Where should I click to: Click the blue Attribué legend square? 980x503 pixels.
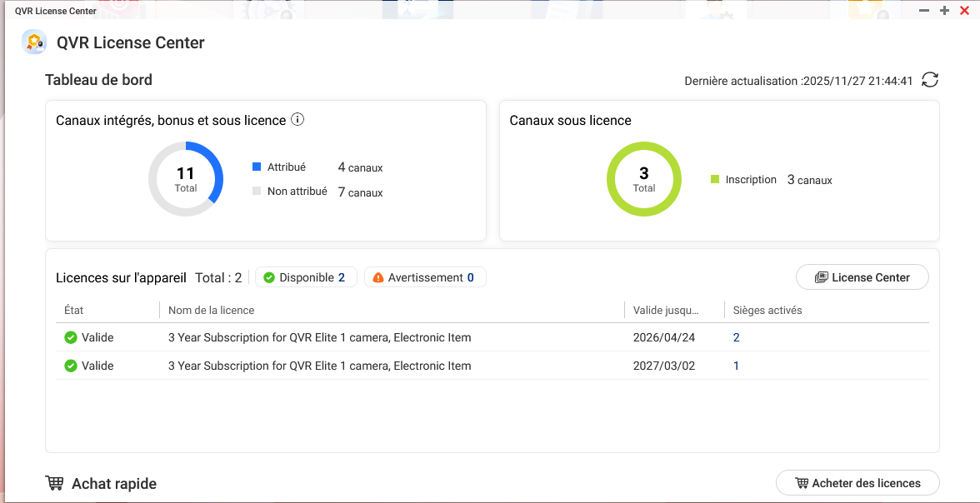pos(257,167)
